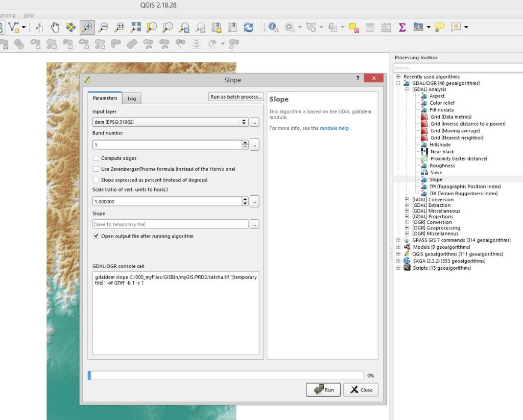
Task: Check Use ZevenbergenThorne formula option
Action: 96,169
